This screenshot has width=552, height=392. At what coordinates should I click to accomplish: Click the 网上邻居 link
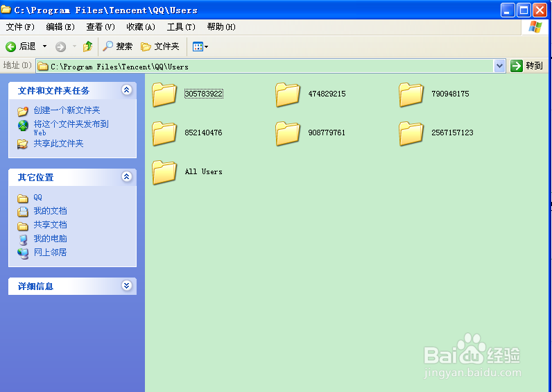click(51, 253)
